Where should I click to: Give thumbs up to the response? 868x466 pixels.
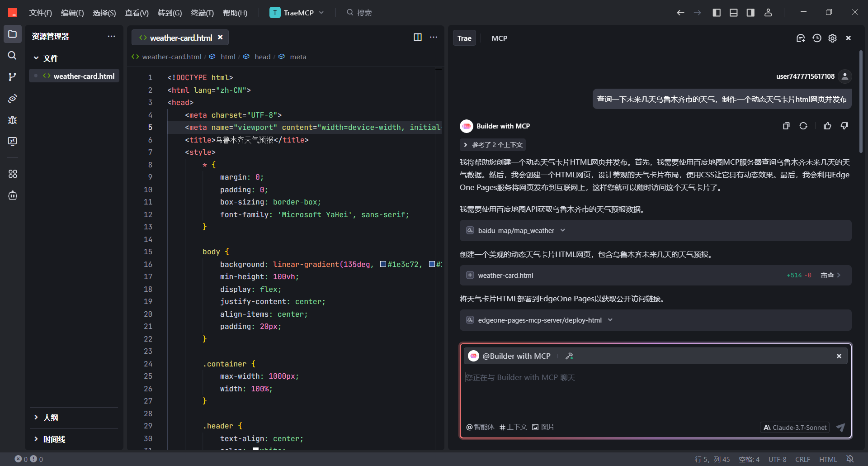pos(827,126)
